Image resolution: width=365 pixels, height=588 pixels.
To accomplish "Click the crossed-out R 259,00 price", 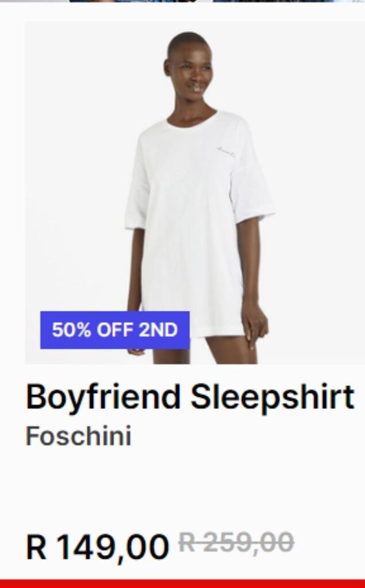I will [x=236, y=542].
